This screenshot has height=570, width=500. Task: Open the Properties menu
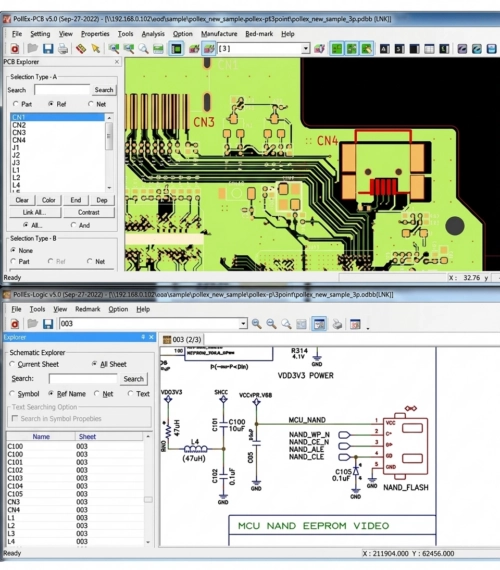(x=95, y=34)
